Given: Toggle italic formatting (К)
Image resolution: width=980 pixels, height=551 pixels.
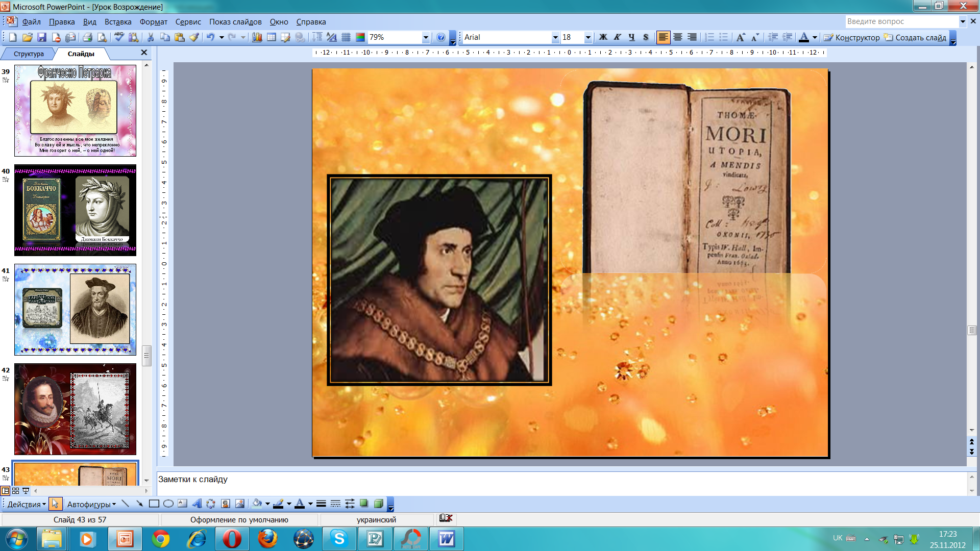Looking at the screenshot, I should coord(617,37).
